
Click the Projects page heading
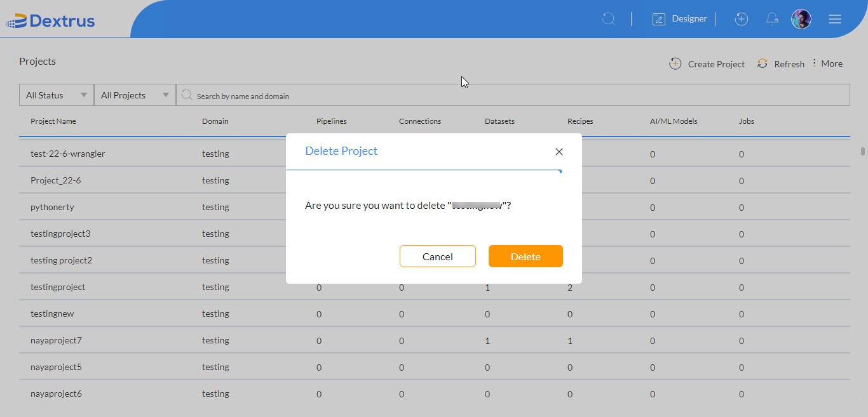[37, 61]
